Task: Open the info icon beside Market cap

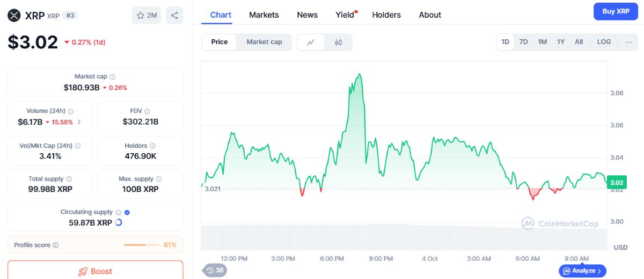Action: [x=112, y=77]
